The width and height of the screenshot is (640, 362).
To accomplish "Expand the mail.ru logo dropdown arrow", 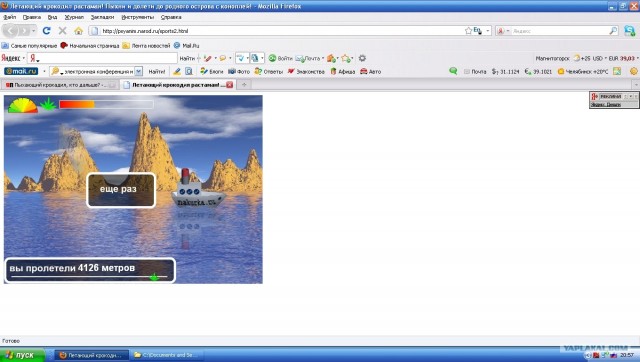I will [x=44, y=71].
